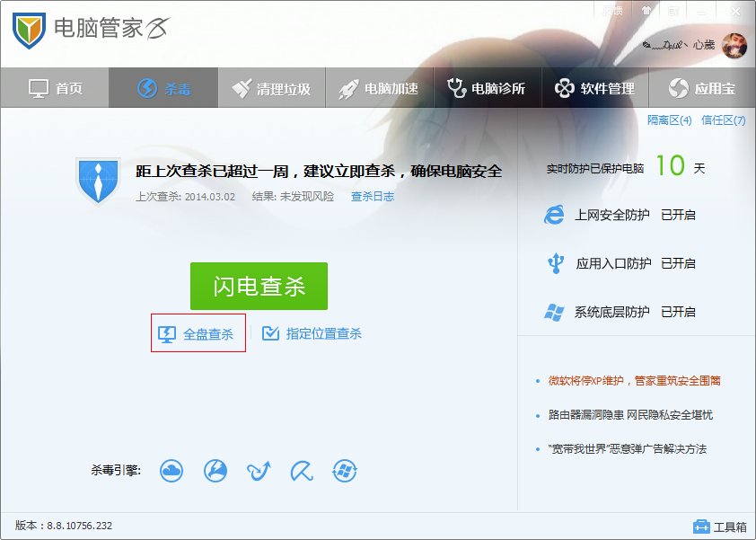This screenshot has width=756, height=540.
Task: Start a 全盘查杀 full disk scan
Action: pos(198,332)
